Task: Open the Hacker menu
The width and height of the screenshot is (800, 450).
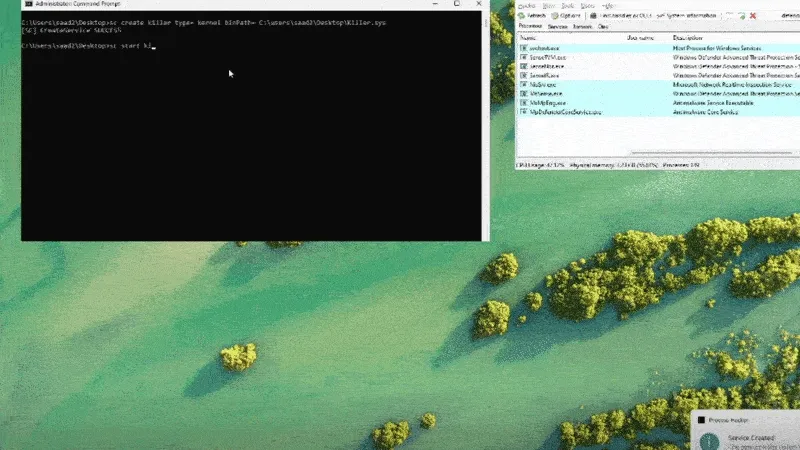Action: coord(526,5)
